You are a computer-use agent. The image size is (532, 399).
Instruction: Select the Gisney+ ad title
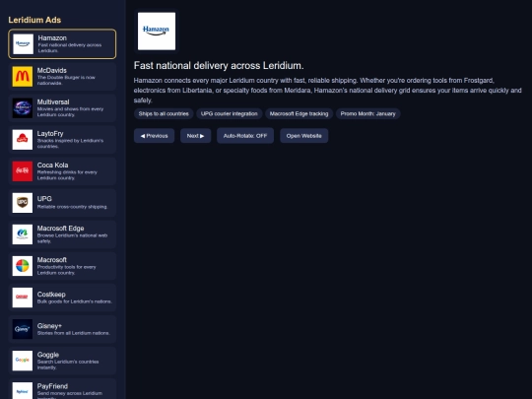(x=49, y=326)
